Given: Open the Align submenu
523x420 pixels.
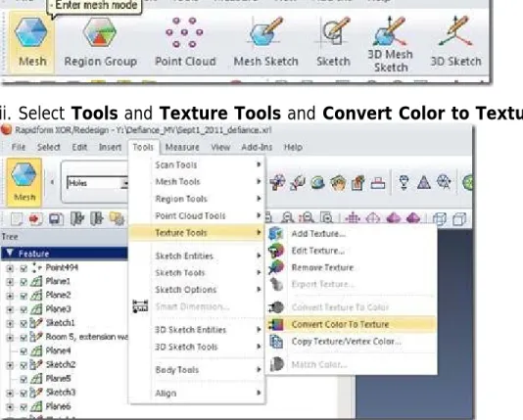Looking at the screenshot, I should 197,393.
